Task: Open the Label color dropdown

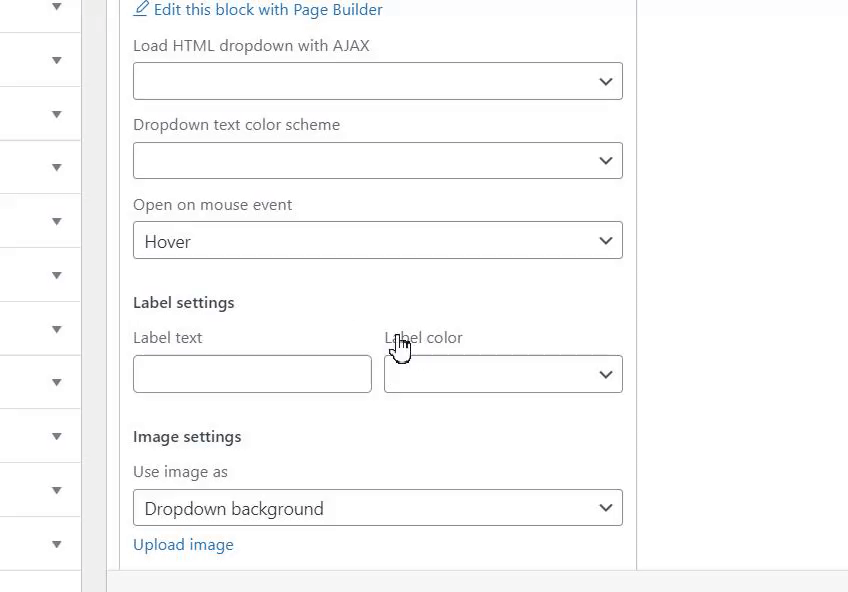Action: (x=503, y=374)
